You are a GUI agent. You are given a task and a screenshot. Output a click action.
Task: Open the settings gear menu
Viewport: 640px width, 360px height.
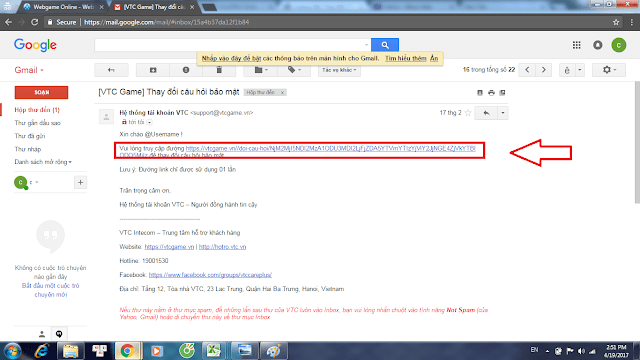(609, 70)
